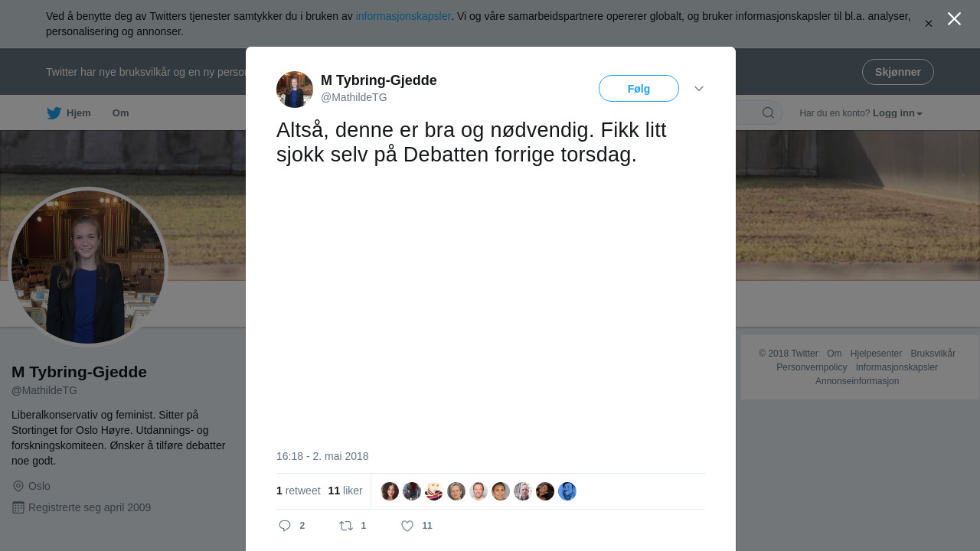Open the large profile picture
980x551 pixels.
coord(88,267)
